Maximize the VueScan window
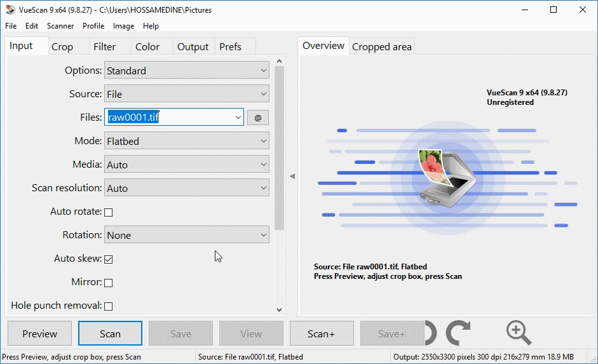This screenshot has height=364, width=598. tap(554, 10)
